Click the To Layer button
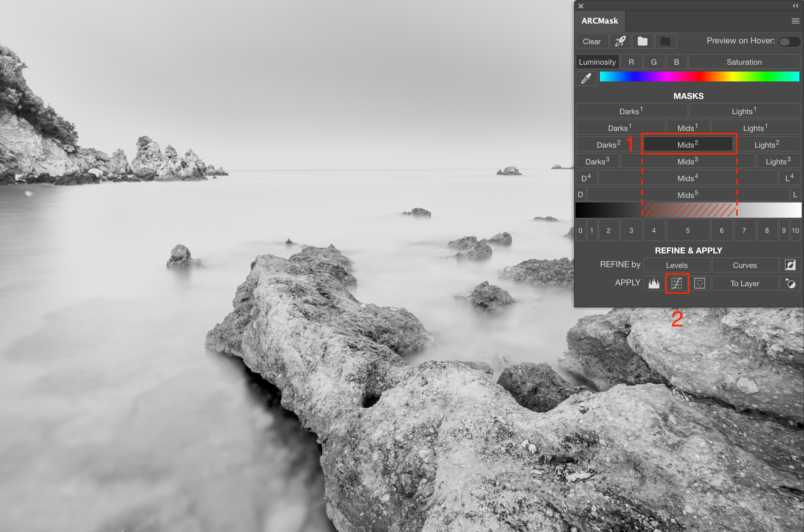This screenshot has height=532, width=804. click(x=745, y=284)
